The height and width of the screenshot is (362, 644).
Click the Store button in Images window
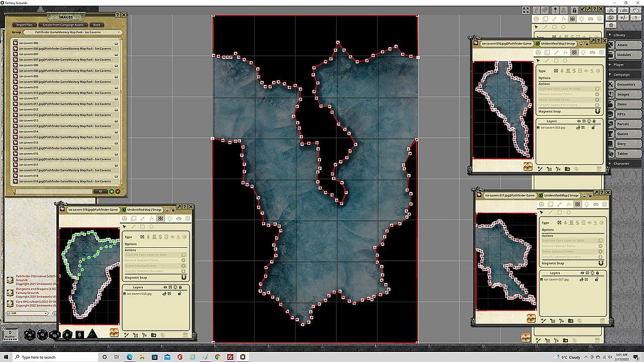point(96,25)
